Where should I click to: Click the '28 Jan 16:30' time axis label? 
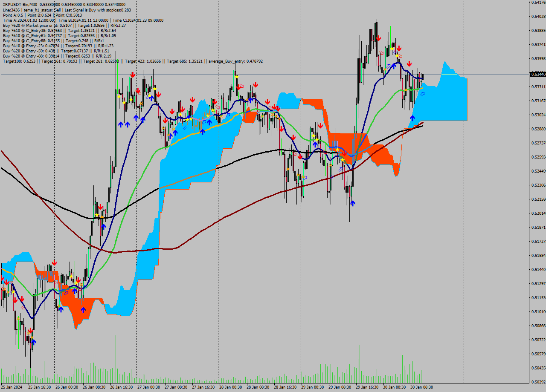[285, 387]
